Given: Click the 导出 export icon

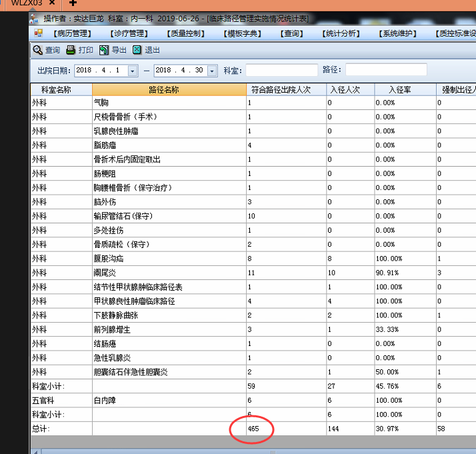Looking at the screenshot, I should pyautogui.click(x=104, y=50).
